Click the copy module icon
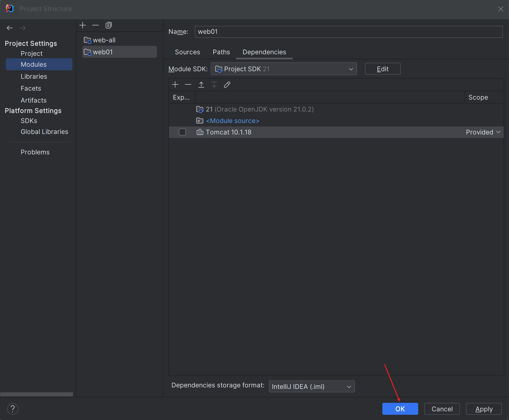The width and height of the screenshot is (509, 420). 108,25
